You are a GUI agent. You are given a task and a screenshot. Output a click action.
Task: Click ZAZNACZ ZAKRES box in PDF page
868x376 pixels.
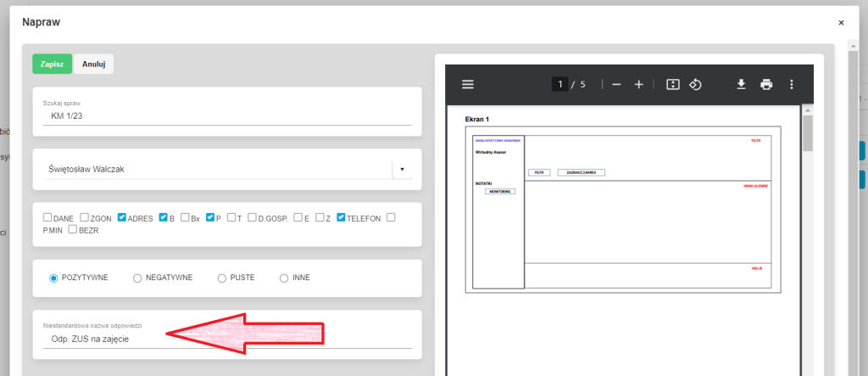click(581, 172)
